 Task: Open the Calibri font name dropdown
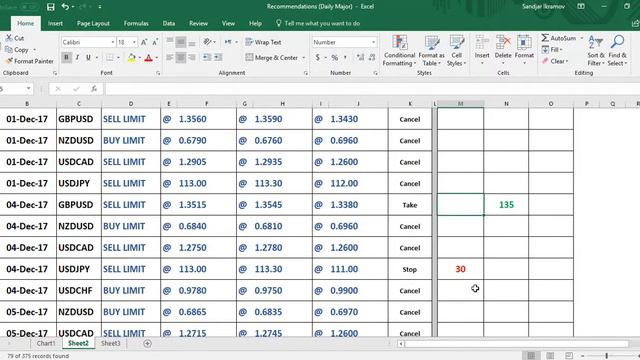pos(113,42)
